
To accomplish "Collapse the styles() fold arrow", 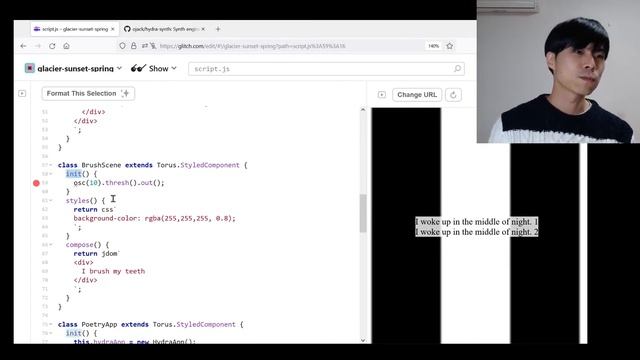I will [51, 200].
